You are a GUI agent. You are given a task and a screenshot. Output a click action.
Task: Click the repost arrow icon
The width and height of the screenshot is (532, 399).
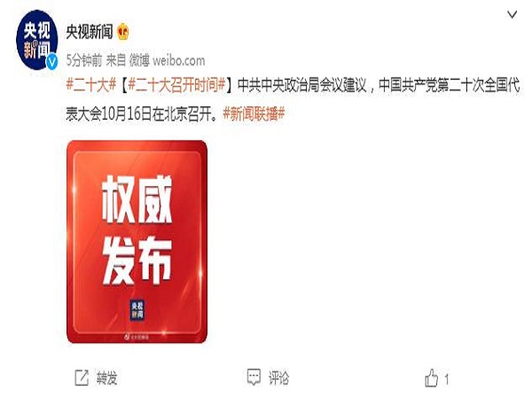click(82, 378)
